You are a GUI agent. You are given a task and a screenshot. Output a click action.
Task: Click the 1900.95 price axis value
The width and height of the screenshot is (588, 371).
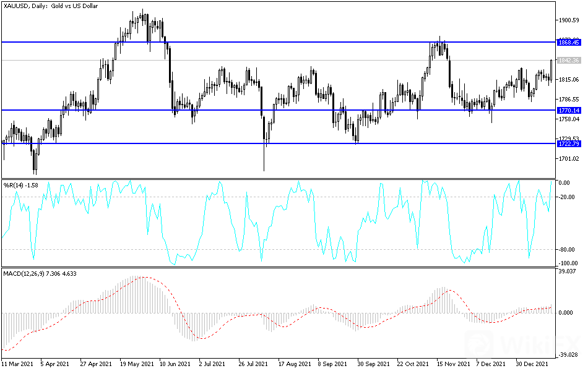[x=568, y=20]
